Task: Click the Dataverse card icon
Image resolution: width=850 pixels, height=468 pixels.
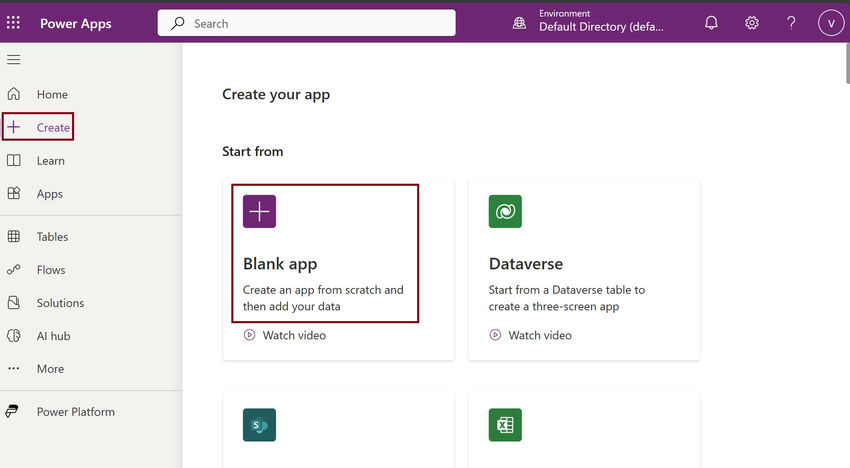Action: [505, 211]
